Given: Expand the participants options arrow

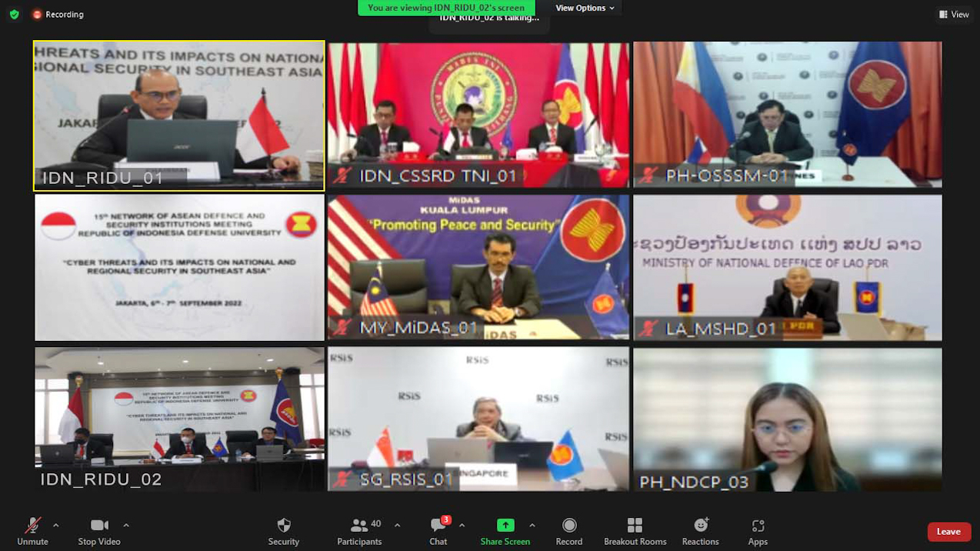Looking at the screenshot, I should click(x=397, y=525).
